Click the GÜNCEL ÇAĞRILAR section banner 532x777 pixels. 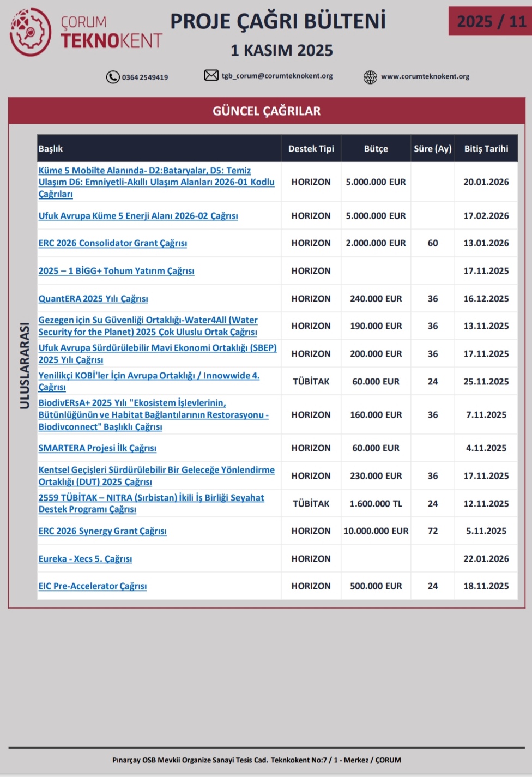[267, 111]
